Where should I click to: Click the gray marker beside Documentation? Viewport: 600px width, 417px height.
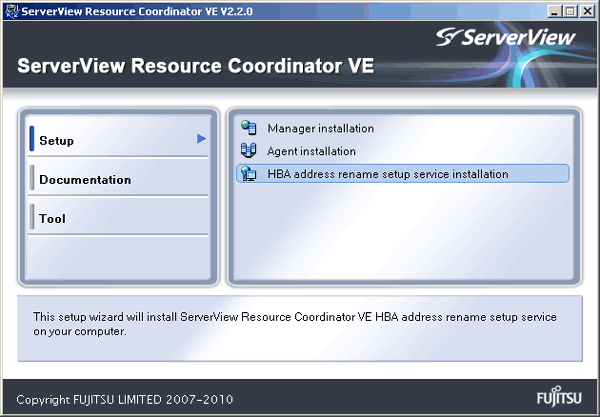pyautogui.click(x=32, y=178)
